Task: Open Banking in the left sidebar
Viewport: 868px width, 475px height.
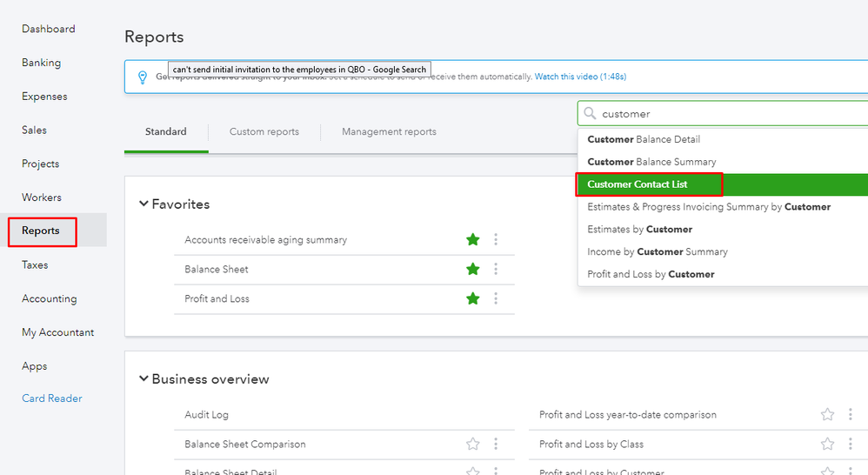Action: click(x=42, y=63)
